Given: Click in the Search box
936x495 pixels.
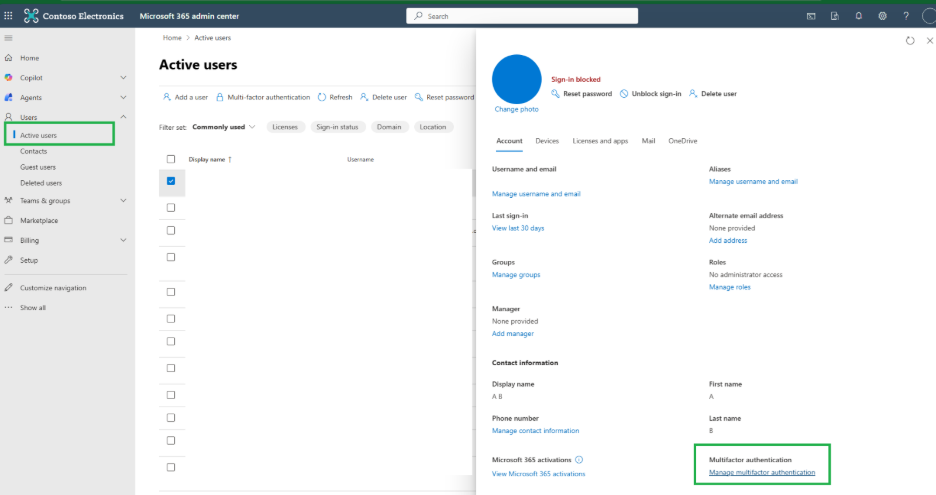Looking at the screenshot, I should [x=522, y=16].
